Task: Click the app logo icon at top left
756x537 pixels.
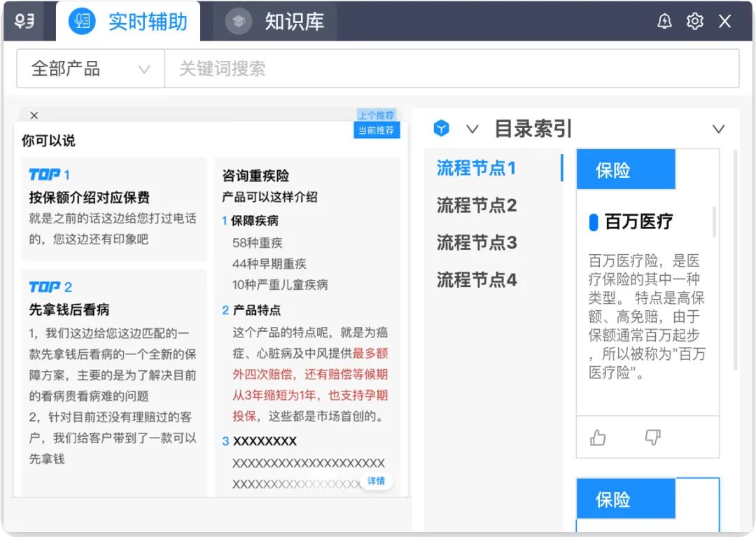Action: pyautogui.click(x=24, y=21)
